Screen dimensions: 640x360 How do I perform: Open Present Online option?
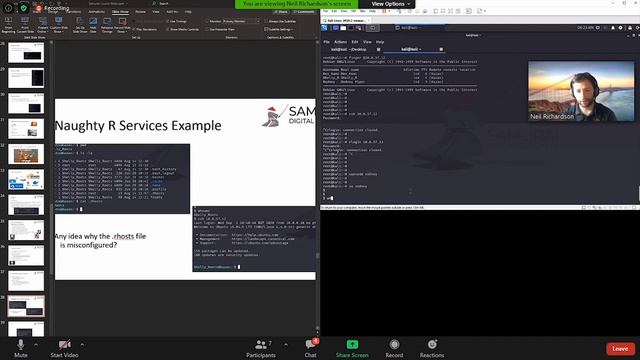click(42, 24)
